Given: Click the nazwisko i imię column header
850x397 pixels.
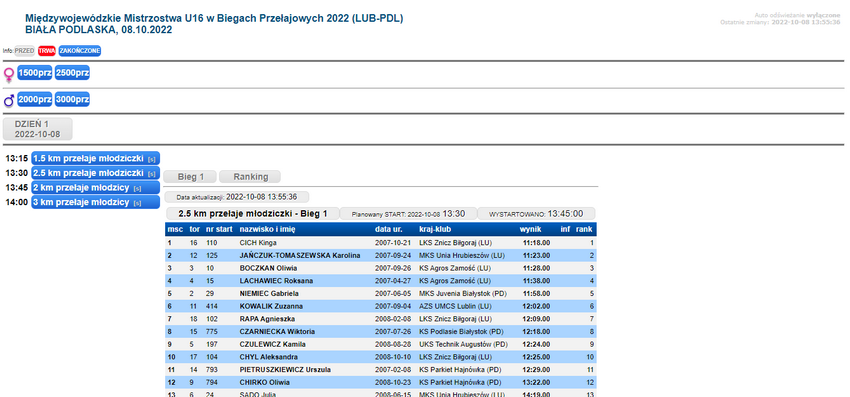Looking at the screenshot, I should (267, 229).
